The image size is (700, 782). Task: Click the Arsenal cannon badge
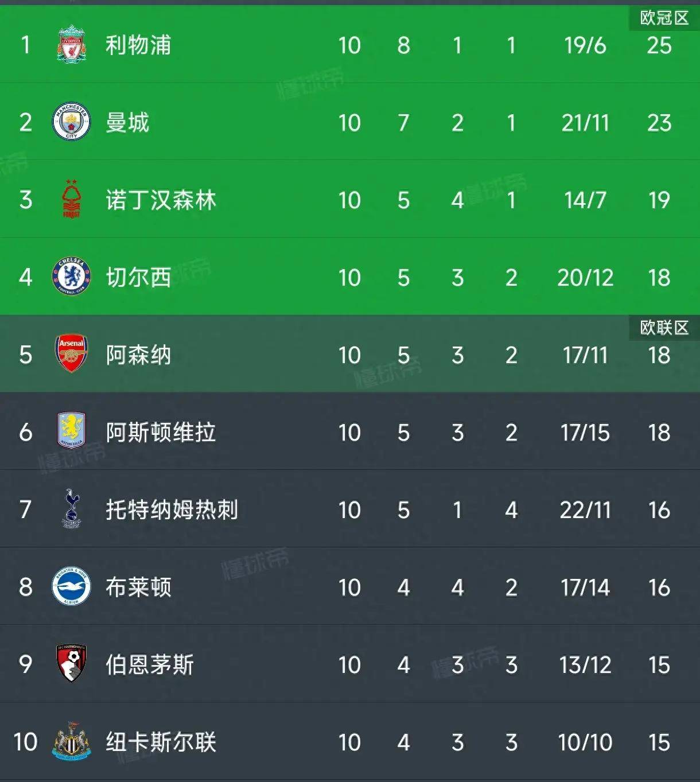point(71,354)
